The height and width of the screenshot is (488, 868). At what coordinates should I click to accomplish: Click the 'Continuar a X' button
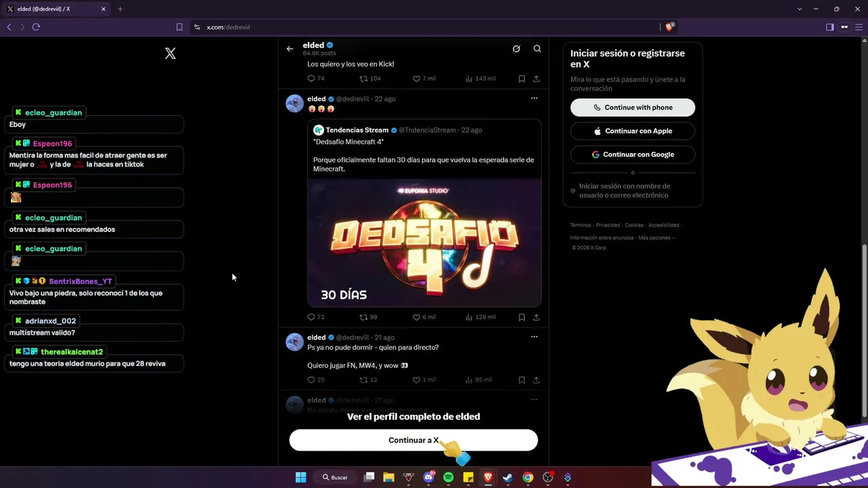(414, 441)
